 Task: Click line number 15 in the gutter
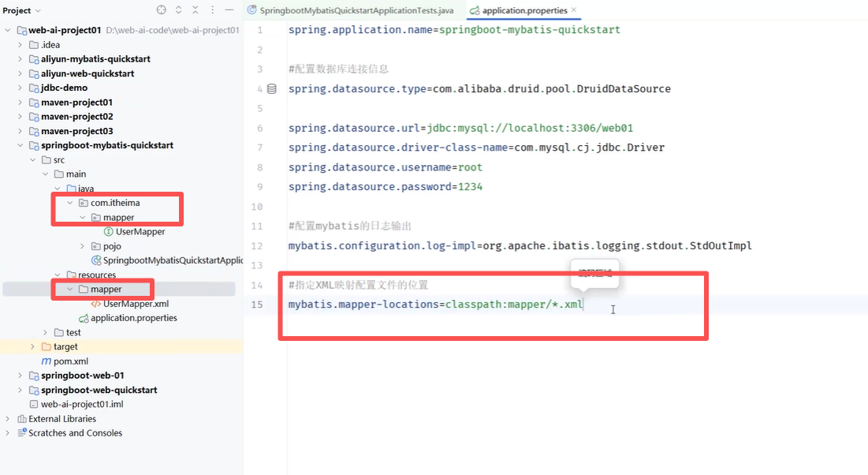(257, 305)
